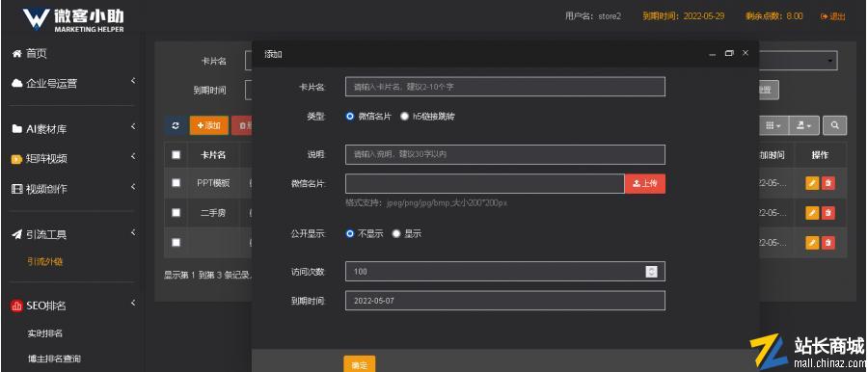
Task: Tick the checkbox in the third table row
Action: click(176, 243)
